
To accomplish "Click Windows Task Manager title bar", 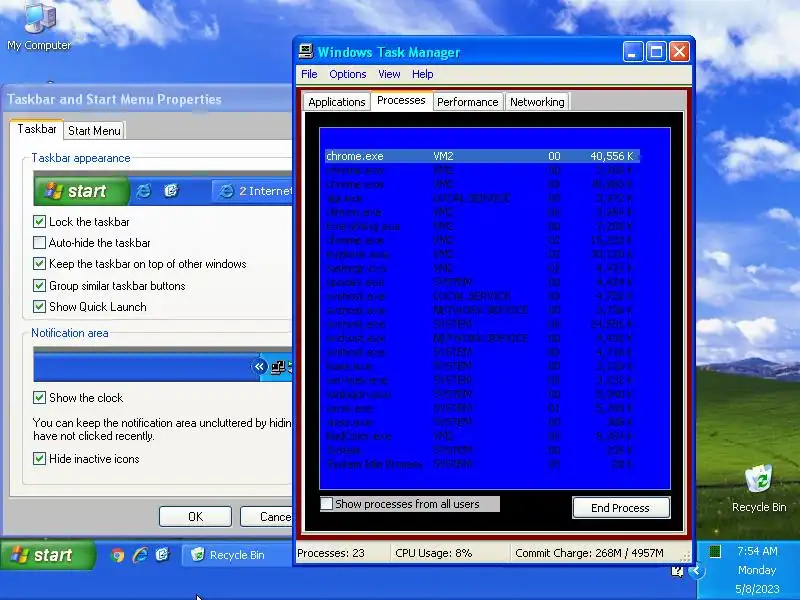I will tap(459, 52).
